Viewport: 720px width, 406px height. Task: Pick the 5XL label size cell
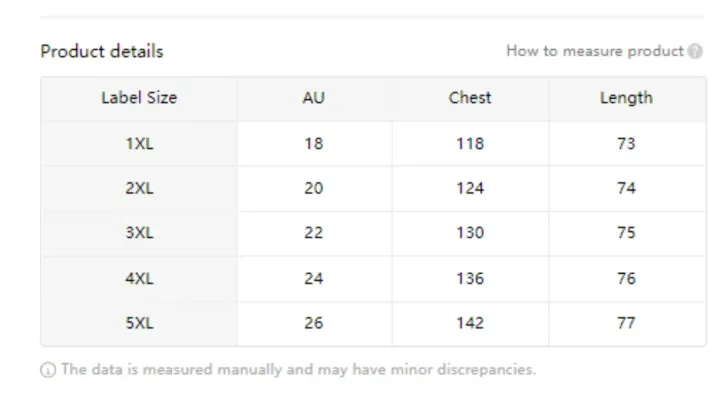pos(139,323)
